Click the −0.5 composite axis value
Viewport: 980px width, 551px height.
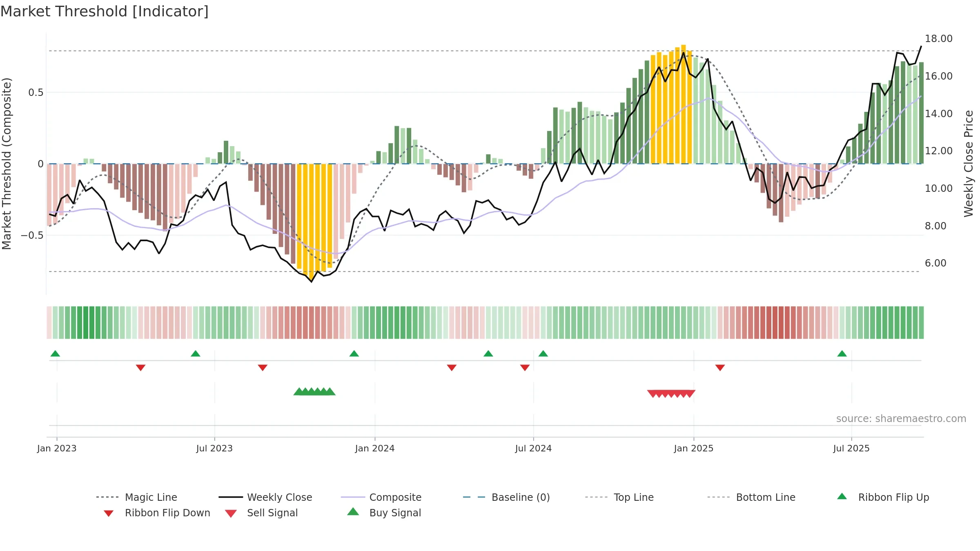tap(32, 236)
